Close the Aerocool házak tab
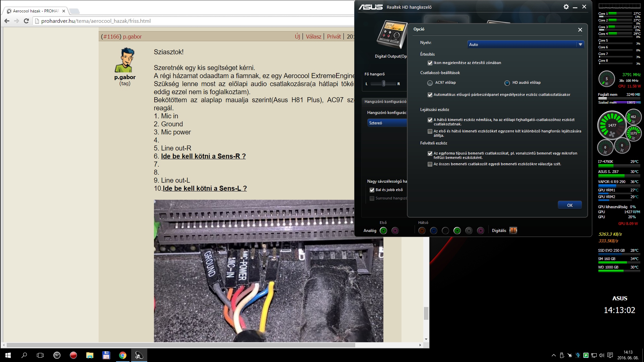The width and height of the screenshot is (644, 362). coord(64,11)
